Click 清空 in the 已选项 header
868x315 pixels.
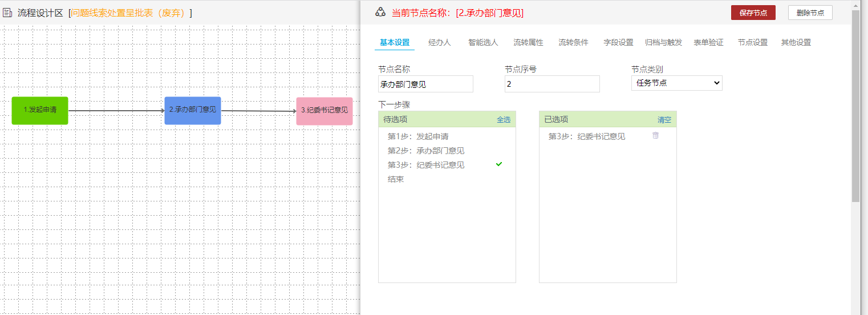coord(664,120)
